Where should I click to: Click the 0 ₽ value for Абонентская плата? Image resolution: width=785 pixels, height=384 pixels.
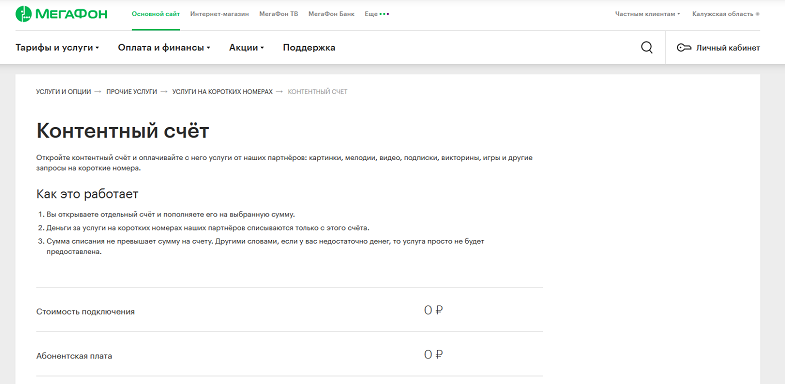coord(434,355)
